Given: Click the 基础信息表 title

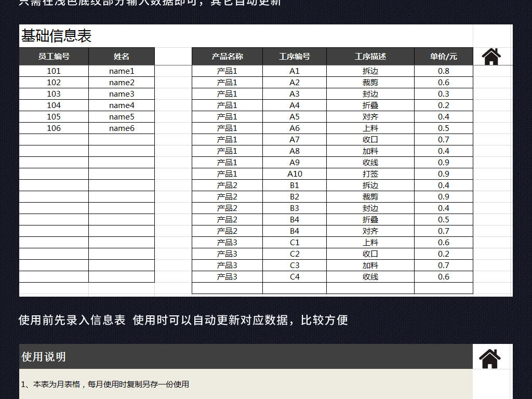Looking at the screenshot, I should tap(56, 36).
